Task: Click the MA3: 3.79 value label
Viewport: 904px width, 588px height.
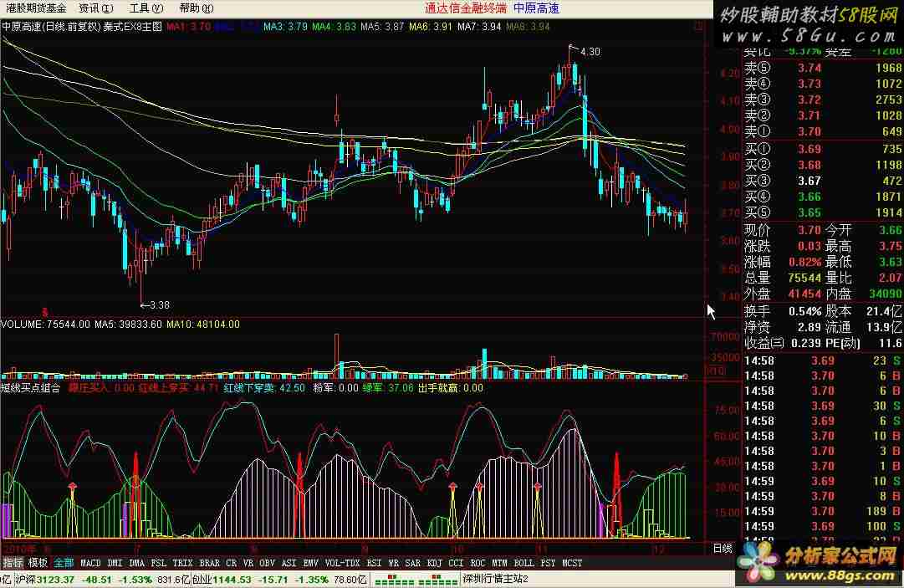Action: [285, 27]
